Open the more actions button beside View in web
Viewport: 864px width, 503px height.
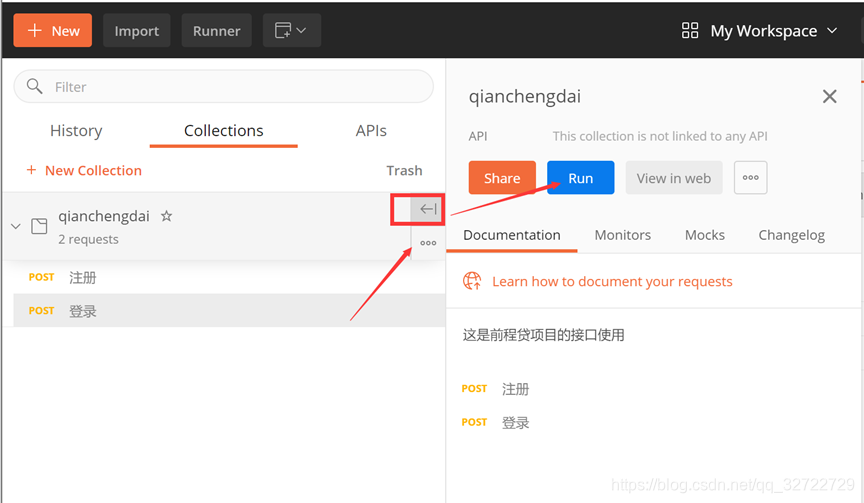(750, 177)
